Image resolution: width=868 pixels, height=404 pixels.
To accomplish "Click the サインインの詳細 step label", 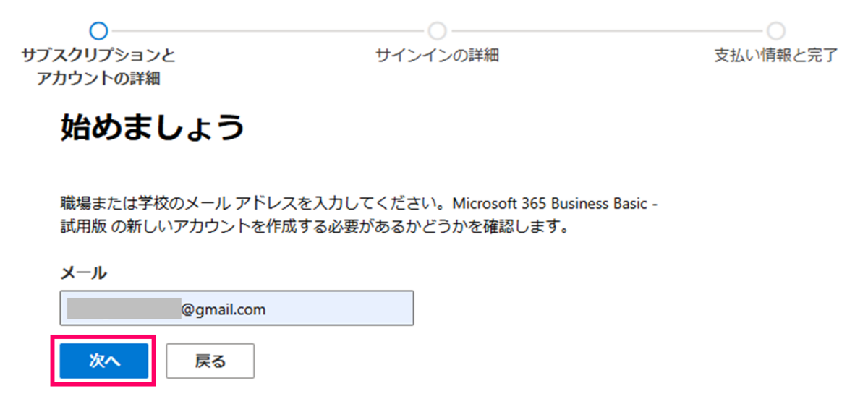I will pyautogui.click(x=438, y=56).
